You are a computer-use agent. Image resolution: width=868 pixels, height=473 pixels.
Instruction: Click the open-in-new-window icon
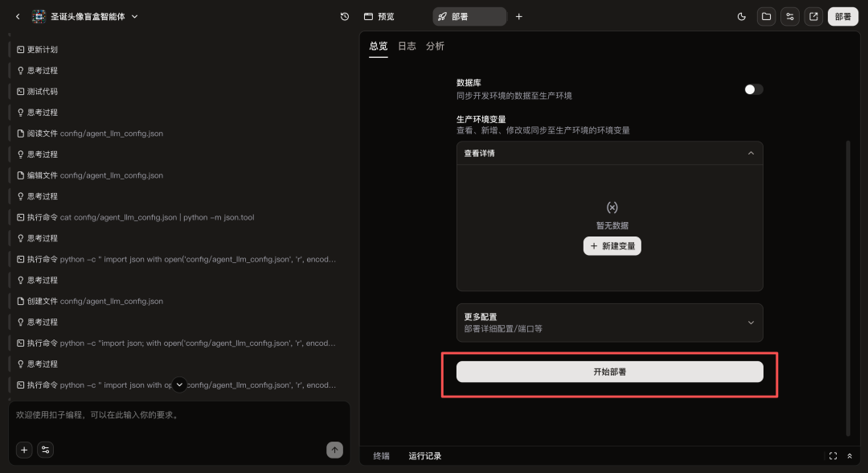(813, 17)
